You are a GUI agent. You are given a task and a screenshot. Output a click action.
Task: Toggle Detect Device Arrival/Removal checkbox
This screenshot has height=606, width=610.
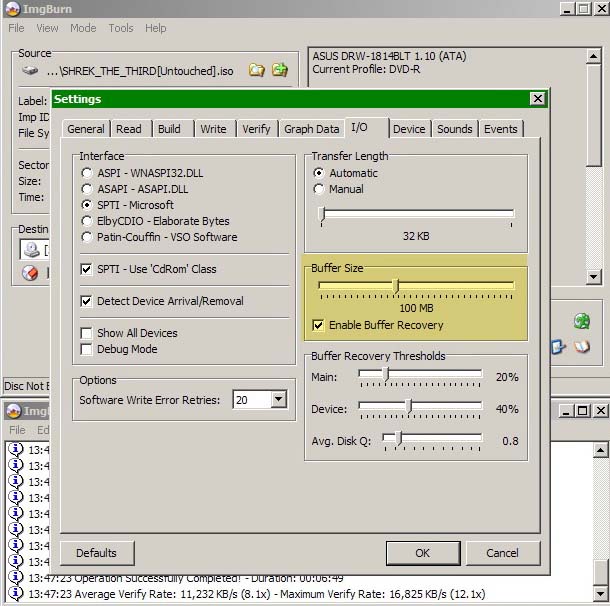click(x=86, y=301)
